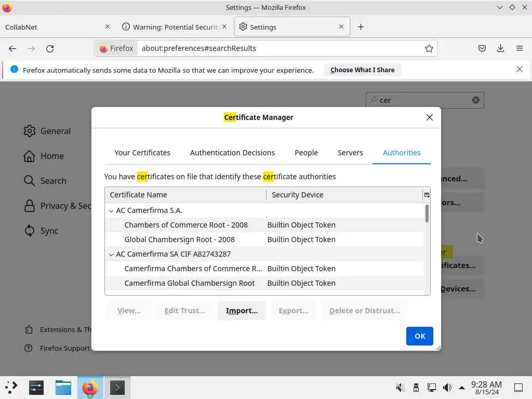532x399 pixels.
Task: Sort by the Security Device column header
Action: [x=344, y=195]
